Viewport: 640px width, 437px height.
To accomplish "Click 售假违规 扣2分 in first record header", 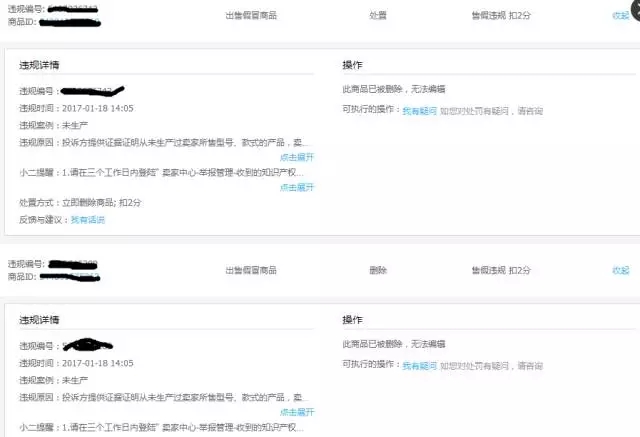I will 501,16.
